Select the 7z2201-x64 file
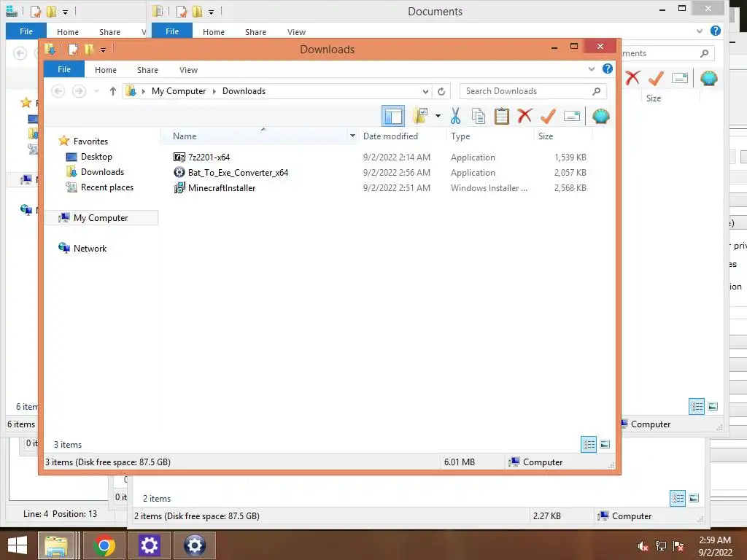The width and height of the screenshot is (747, 560). pyautogui.click(x=202, y=157)
